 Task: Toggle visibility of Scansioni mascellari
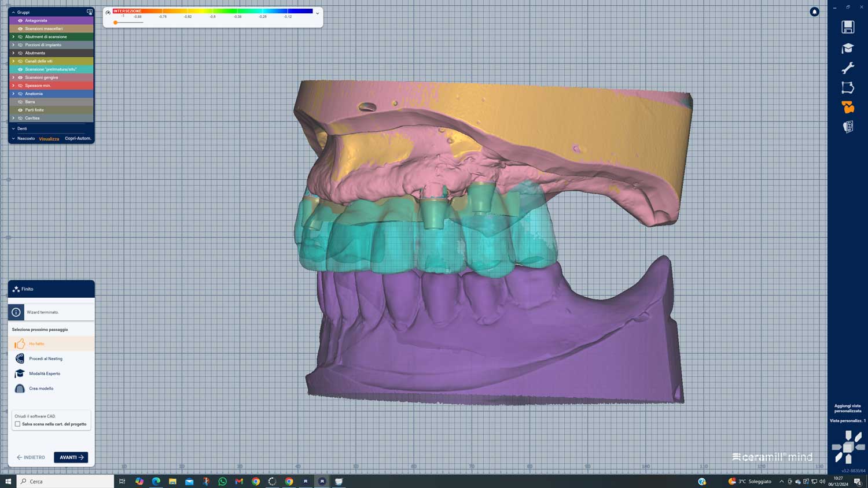pyautogui.click(x=20, y=28)
